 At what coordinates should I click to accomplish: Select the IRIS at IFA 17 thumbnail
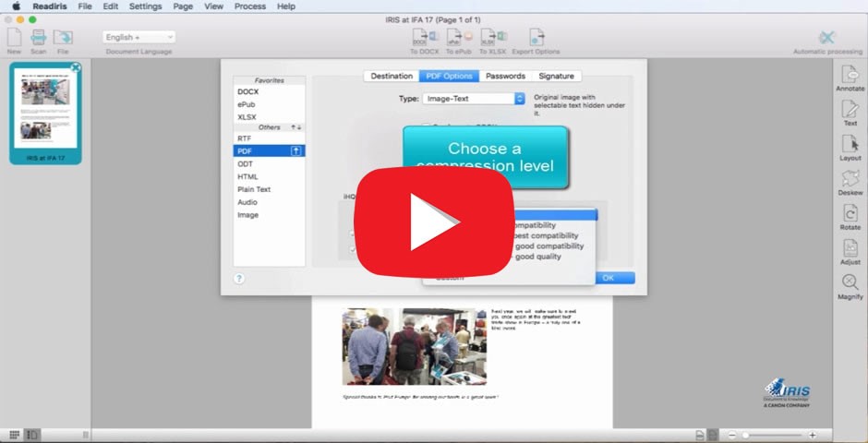[45, 114]
